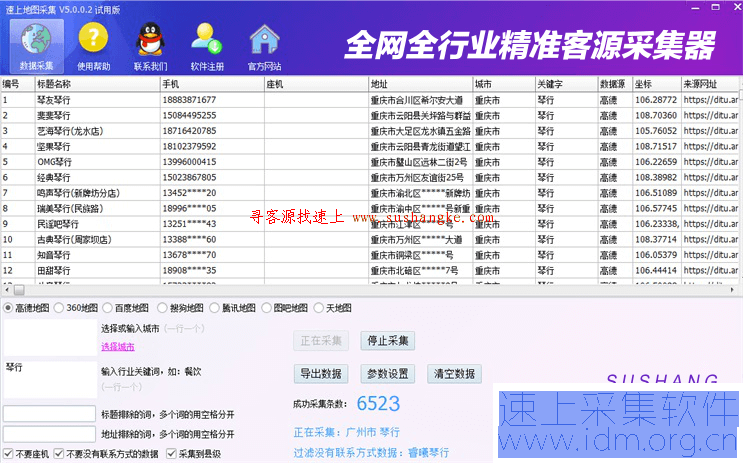Sort by the 座机 column header

(x=317, y=84)
